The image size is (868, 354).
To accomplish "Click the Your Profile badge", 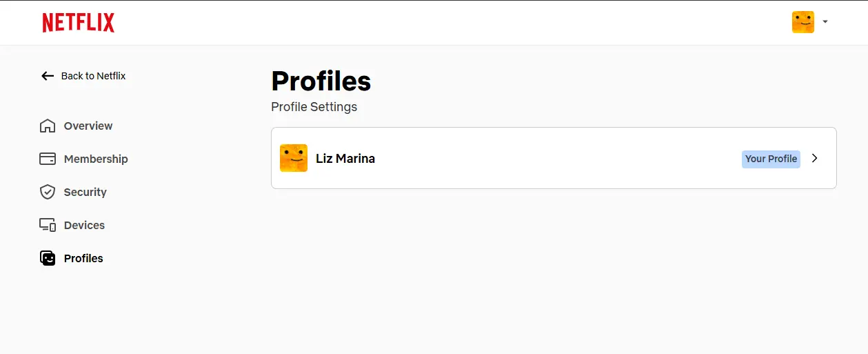I will tap(771, 159).
